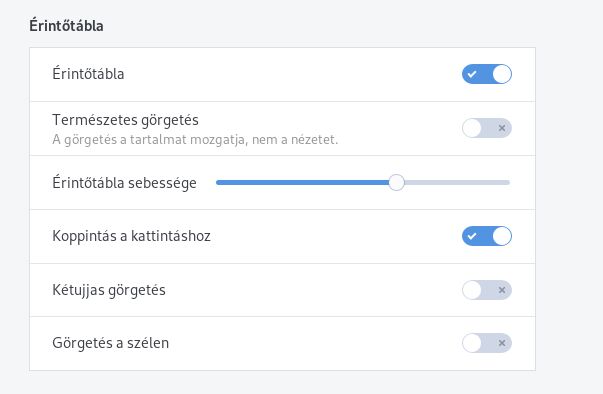Click the x icon in Görgetés a szélen toggle

tap(501, 343)
